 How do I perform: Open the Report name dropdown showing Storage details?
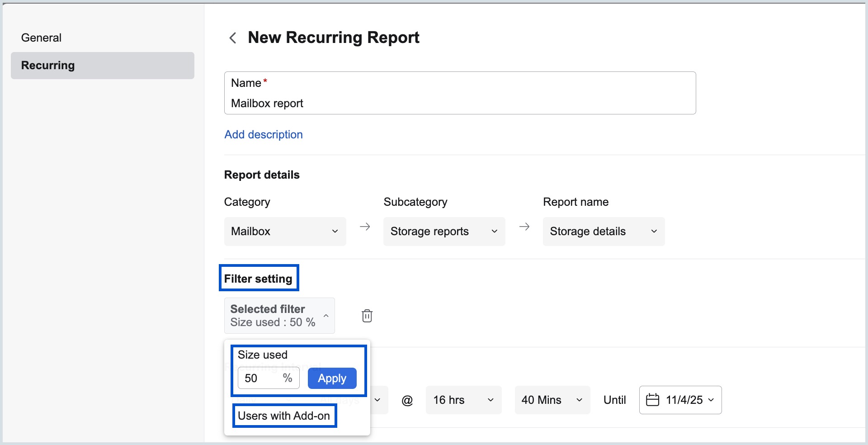[603, 232]
